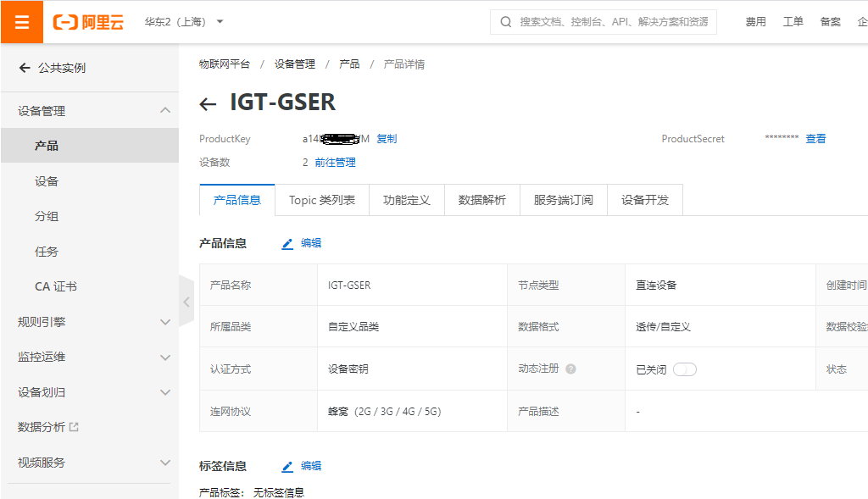View ProductSecret with 查看
868x499 pixels.
(x=815, y=138)
